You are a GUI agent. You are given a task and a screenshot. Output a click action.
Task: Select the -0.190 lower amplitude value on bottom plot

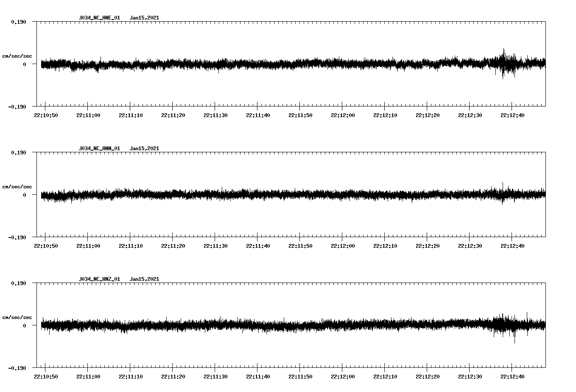tap(17, 369)
